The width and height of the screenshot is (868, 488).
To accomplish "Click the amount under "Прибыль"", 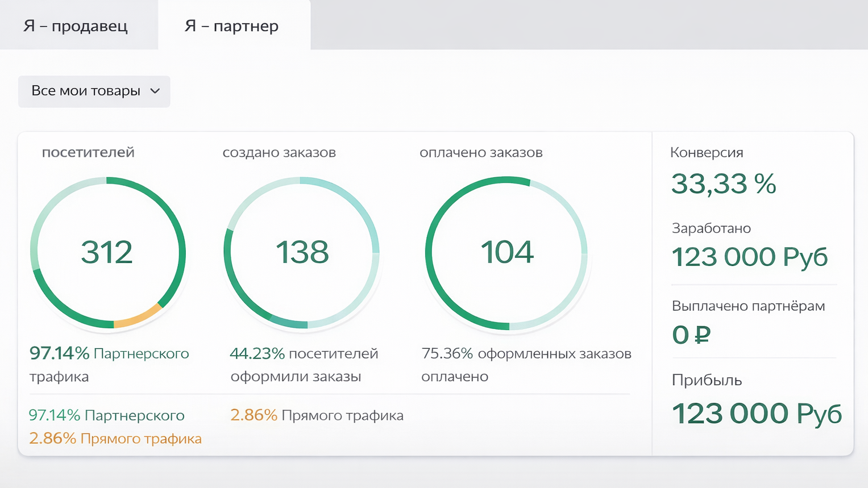I will 756,413.
